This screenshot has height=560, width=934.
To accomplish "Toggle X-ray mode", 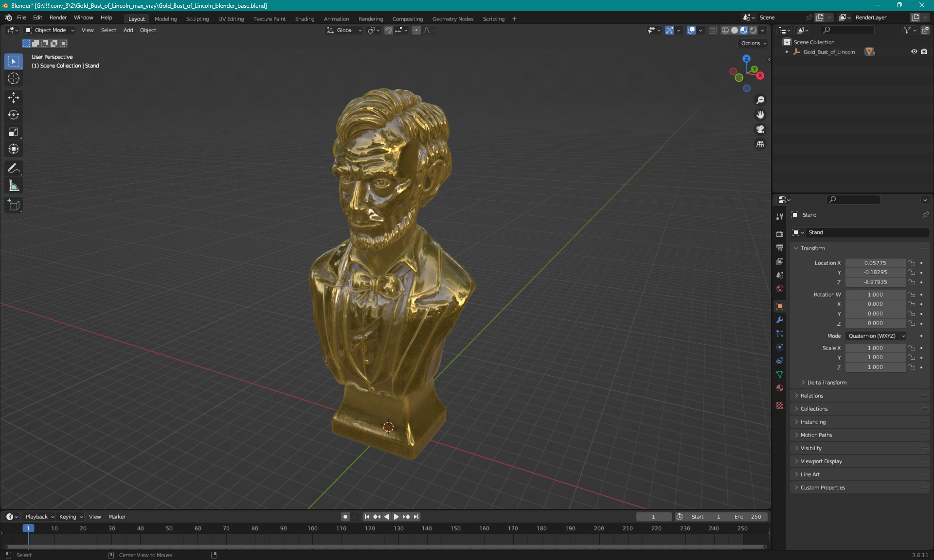I will (x=713, y=30).
